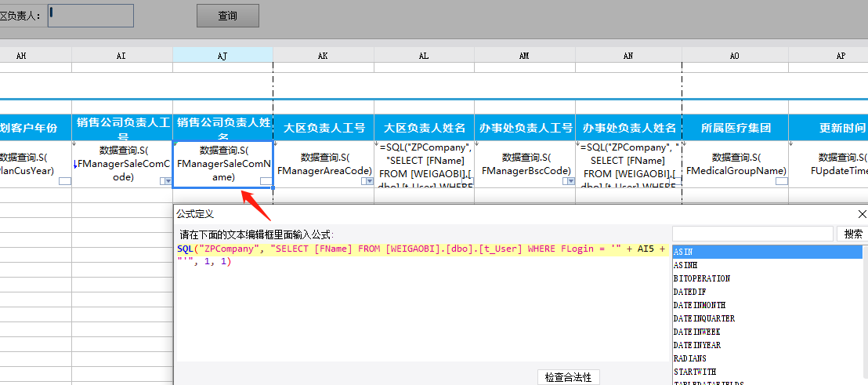Click the 搜索 button
868x385 pixels.
pos(853,234)
